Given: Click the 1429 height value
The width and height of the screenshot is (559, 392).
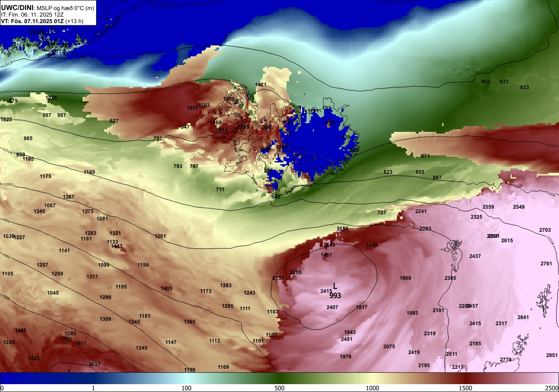Looking at the screenshot, I should point(372,245).
